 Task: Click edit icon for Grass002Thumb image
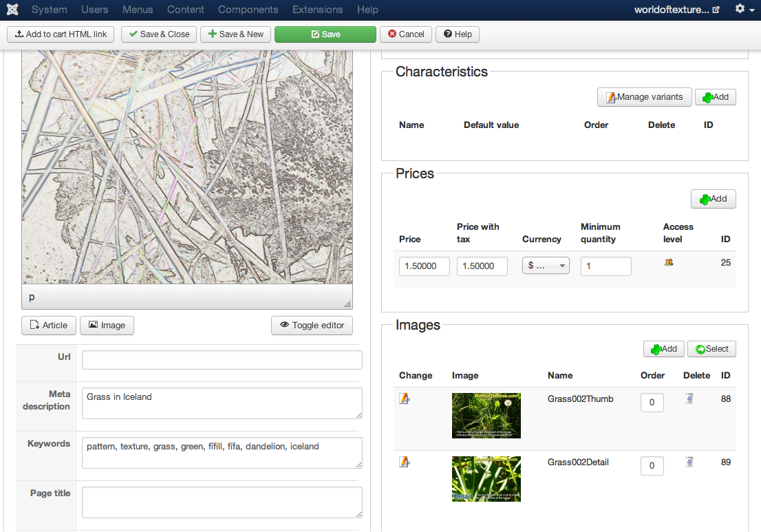click(405, 398)
